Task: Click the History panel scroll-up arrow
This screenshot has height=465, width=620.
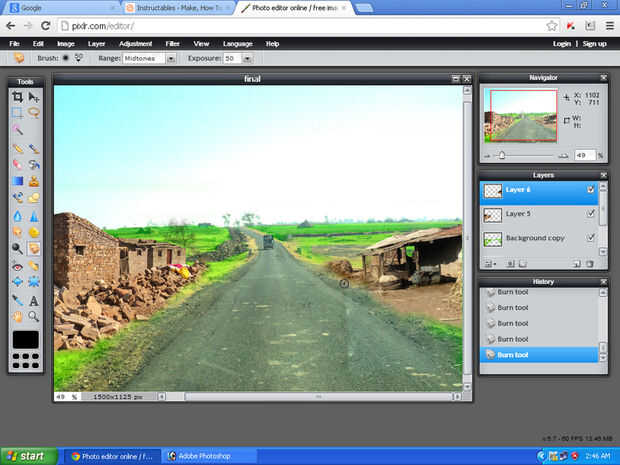Action: click(603, 292)
